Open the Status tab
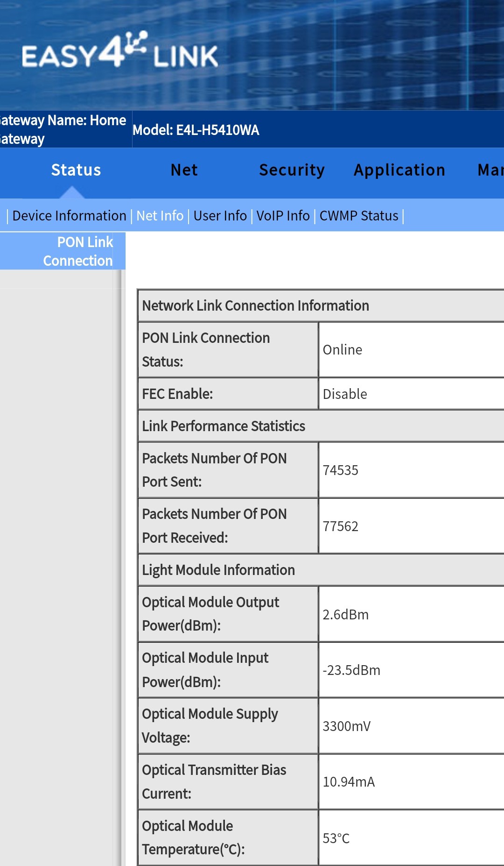 click(76, 170)
